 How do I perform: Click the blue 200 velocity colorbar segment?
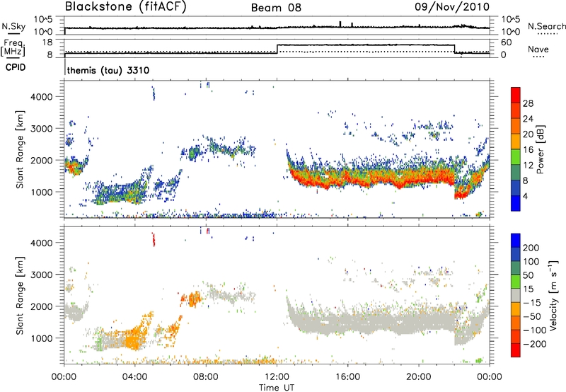coord(516,241)
